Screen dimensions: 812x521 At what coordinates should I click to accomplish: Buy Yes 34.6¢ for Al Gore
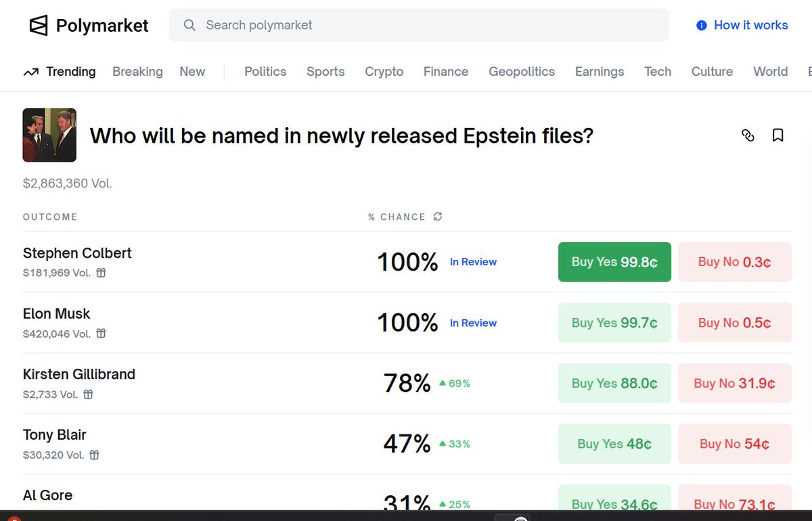pyautogui.click(x=614, y=497)
